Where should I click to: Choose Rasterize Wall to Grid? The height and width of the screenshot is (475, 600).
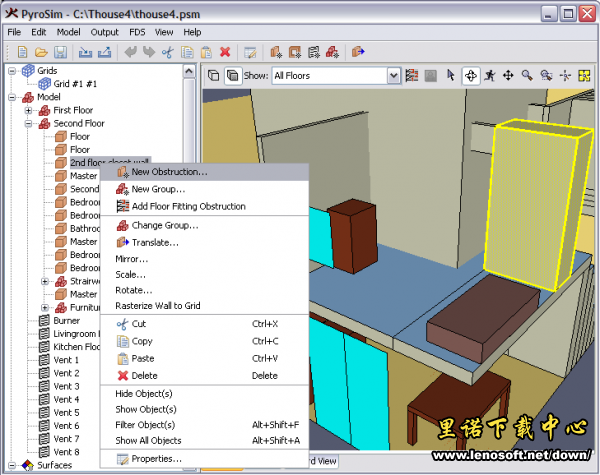(x=205, y=306)
